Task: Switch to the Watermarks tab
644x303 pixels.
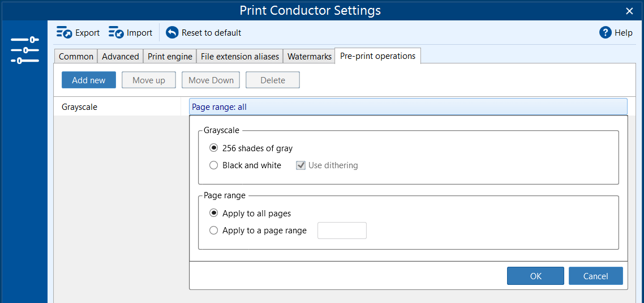Action: point(309,57)
